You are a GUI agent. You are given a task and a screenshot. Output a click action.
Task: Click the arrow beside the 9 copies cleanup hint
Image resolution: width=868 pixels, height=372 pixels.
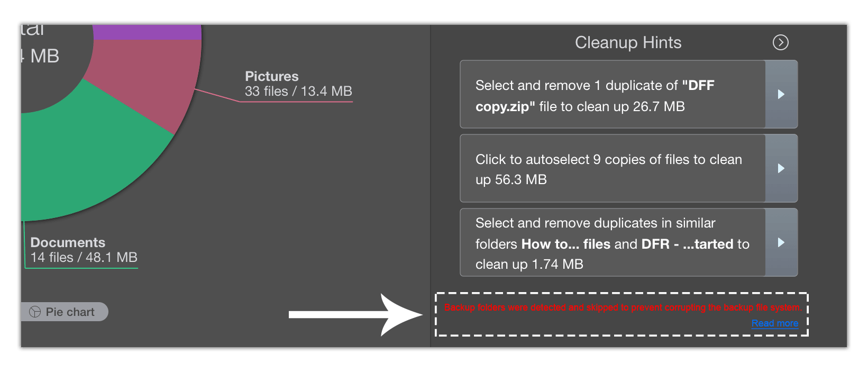tap(781, 169)
